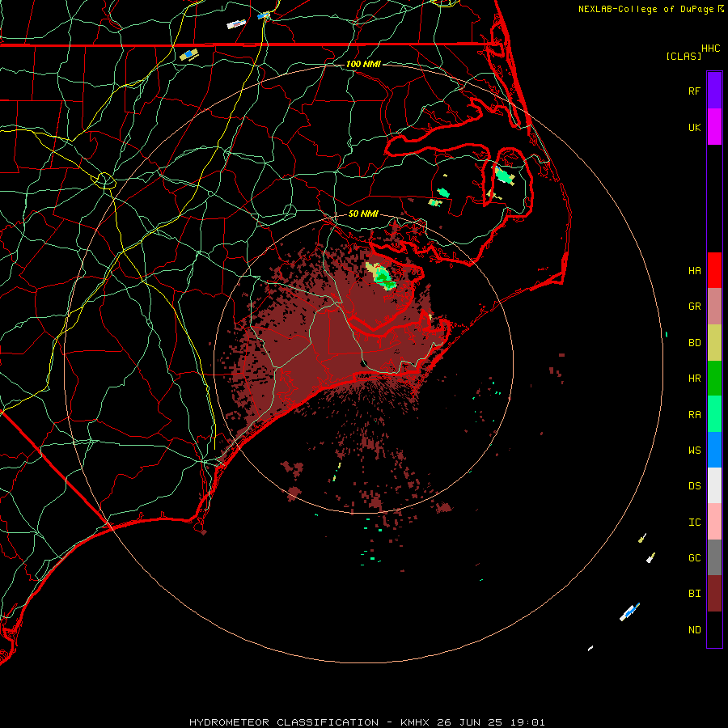This screenshot has width=728, height=728.
Task: Select the BD yellow legend swatch
Action: 714,342
